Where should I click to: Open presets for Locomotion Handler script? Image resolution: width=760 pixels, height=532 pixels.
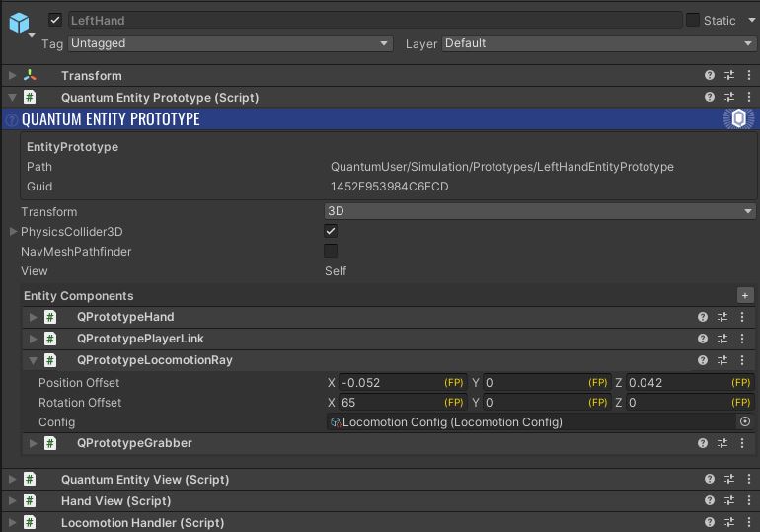tap(729, 522)
